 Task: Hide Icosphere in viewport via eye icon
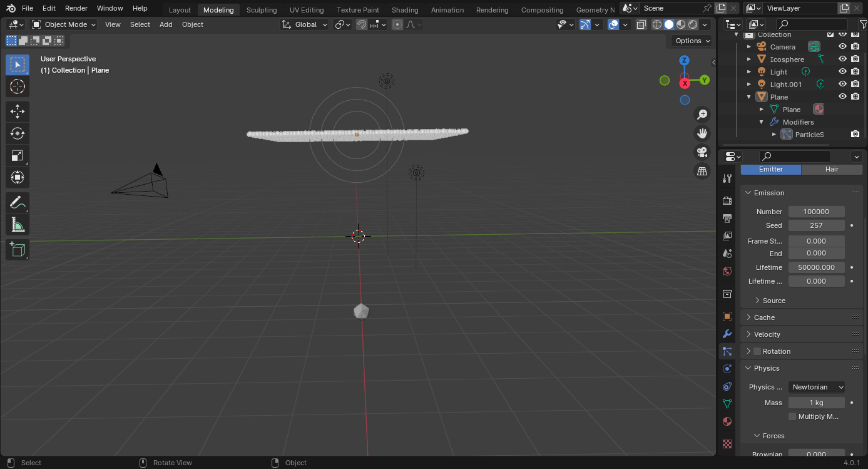pos(843,59)
